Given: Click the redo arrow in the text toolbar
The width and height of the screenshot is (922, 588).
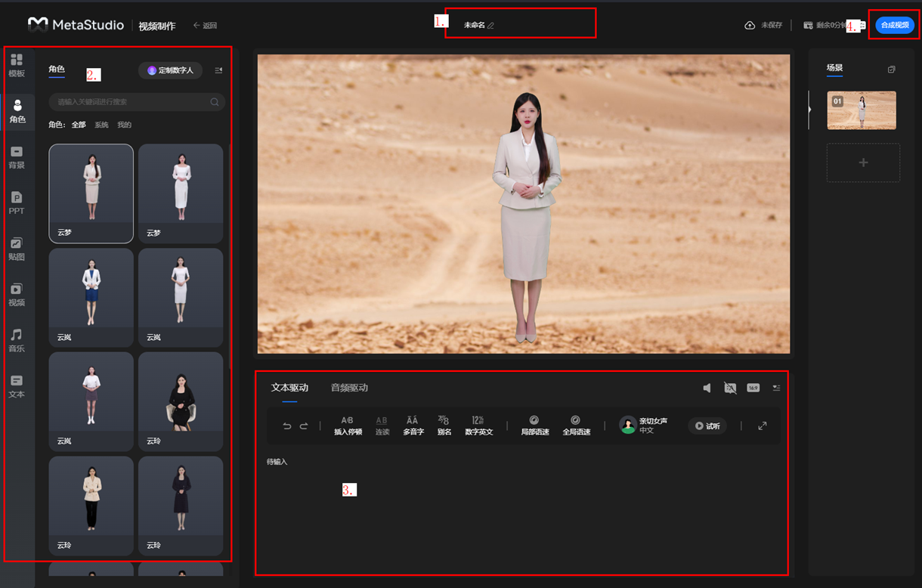Looking at the screenshot, I should point(304,426).
